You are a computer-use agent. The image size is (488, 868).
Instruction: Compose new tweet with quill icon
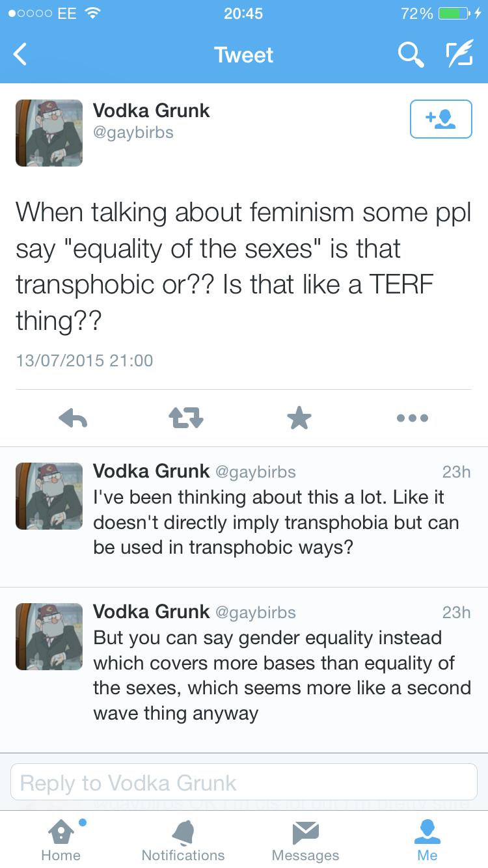point(459,55)
